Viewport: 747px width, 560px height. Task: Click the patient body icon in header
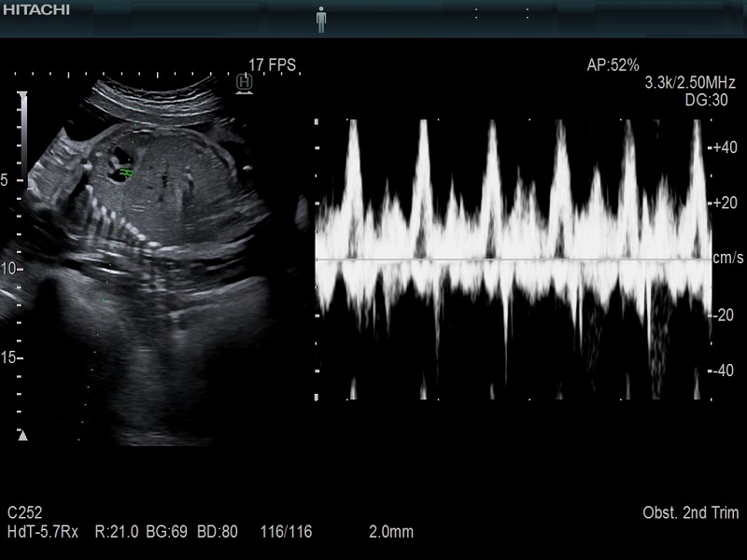[x=321, y=19]
